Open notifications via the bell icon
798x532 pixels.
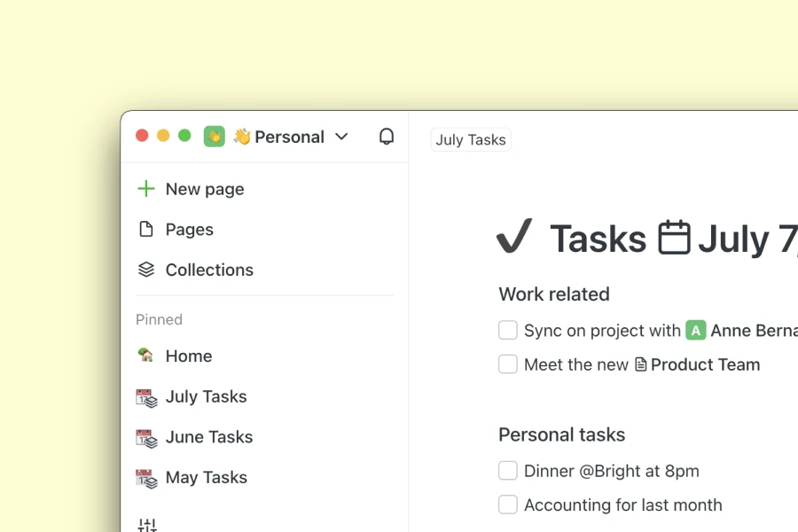tap(387, 137)
